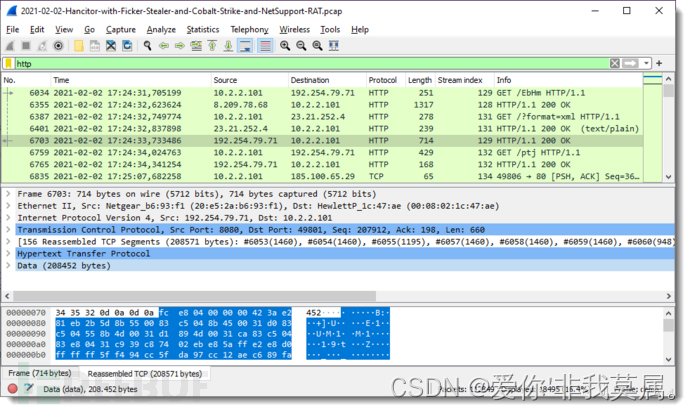Sort by the Stream index column header
This screenshot has width=690, height=411.
464,80
